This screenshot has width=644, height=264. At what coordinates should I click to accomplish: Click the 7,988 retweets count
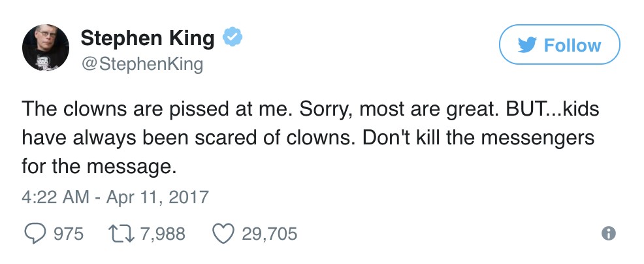tap(161, 233)
